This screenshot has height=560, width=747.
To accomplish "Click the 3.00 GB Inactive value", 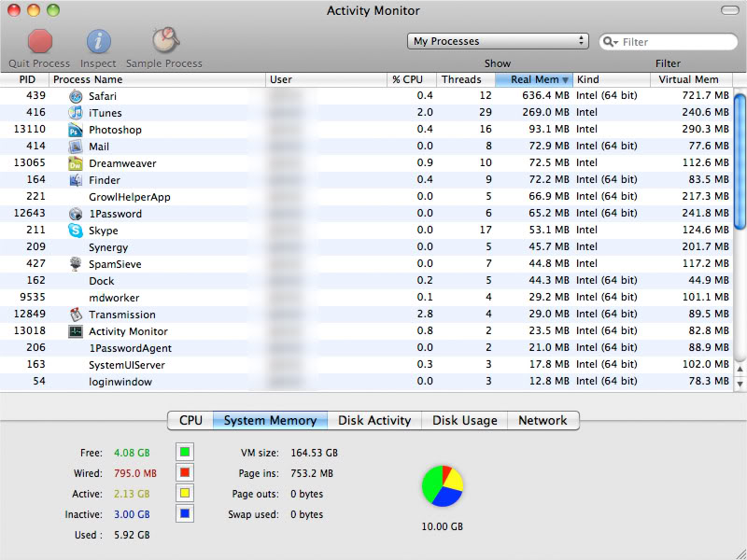I will [x=132, y=514].
